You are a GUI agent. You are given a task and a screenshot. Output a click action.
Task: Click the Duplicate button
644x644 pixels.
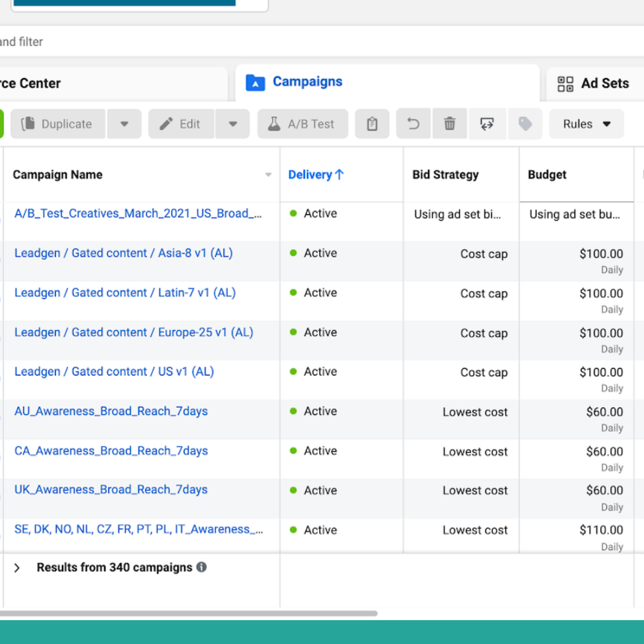click(58, 123)
